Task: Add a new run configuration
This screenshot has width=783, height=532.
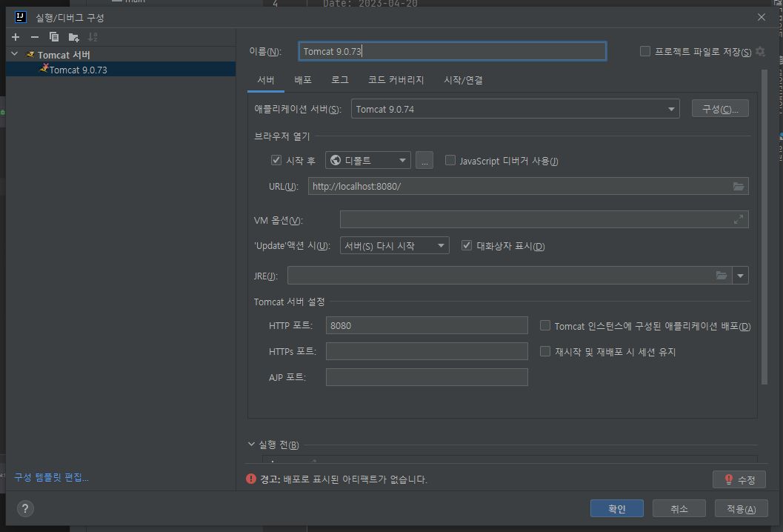Action: [16, 37]
